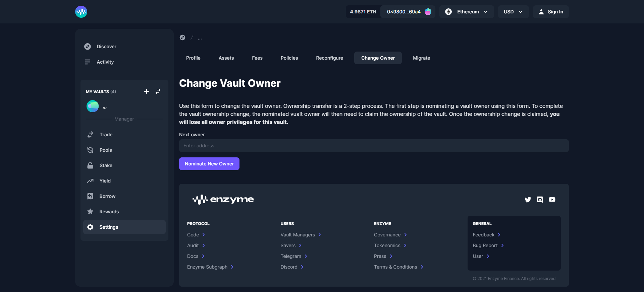Switch to the Profile tab
Viewport: 644px width, 292px height.
pyautogui.click(x=193, y=58)
